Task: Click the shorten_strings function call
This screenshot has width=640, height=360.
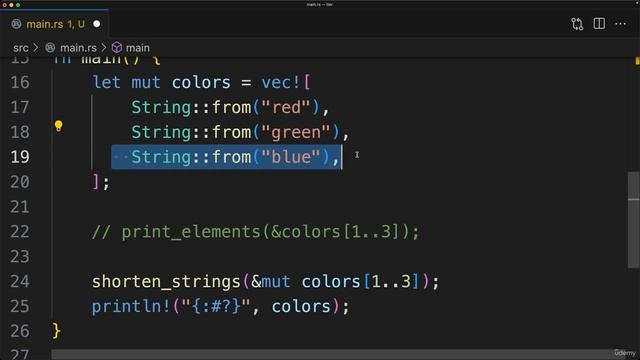Action: 166,282
